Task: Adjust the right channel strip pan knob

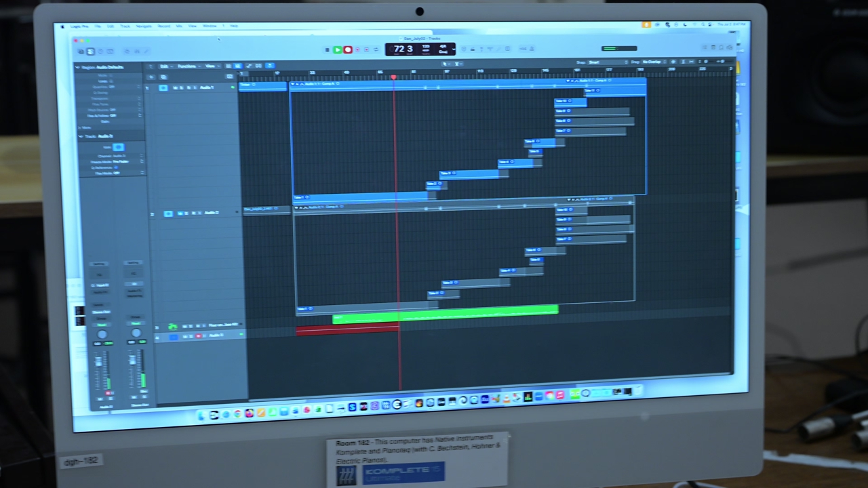Action: [136, 333]
